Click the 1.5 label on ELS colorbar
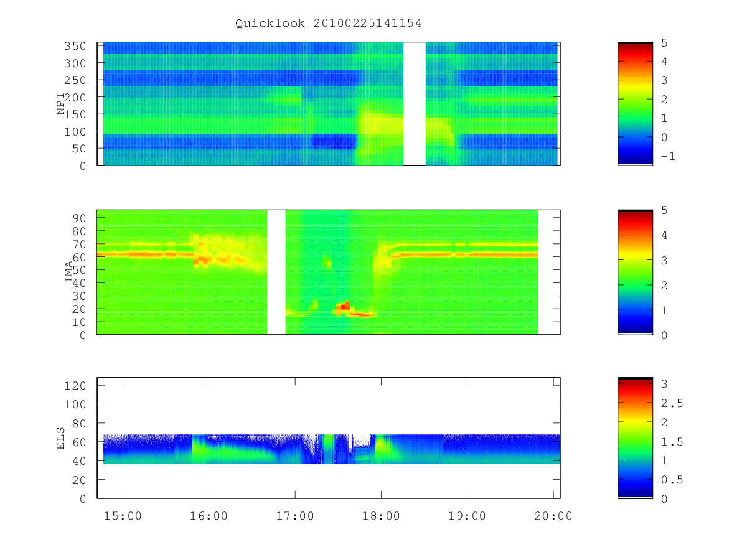The height and width of the screenshot is (560, 747). [x=671, y=442]
